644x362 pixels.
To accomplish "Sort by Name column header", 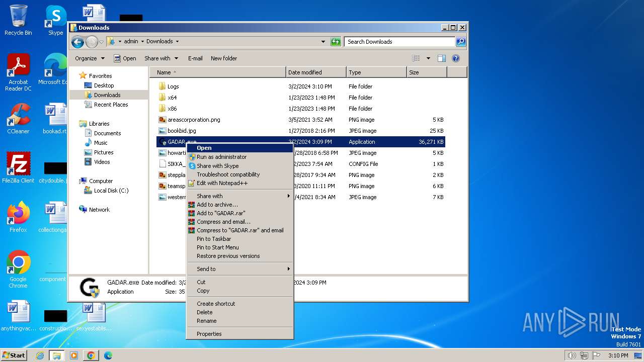I will tap(218, 72).
